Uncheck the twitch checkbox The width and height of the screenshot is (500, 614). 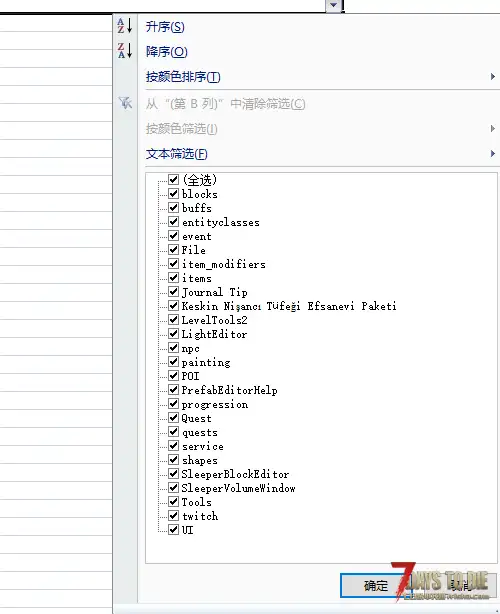click(173, 516)
